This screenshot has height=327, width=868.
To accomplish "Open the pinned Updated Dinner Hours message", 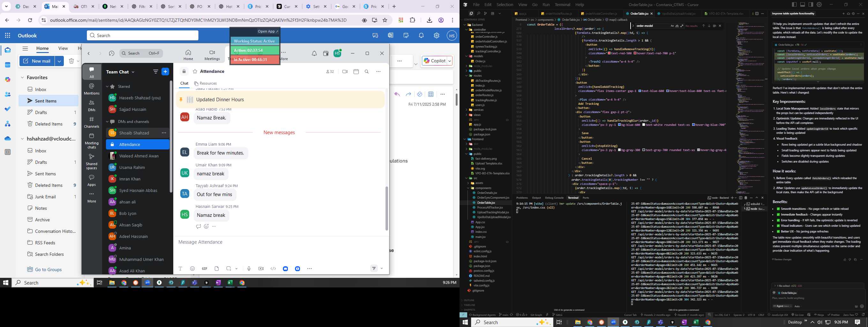I will coord(281,99).
